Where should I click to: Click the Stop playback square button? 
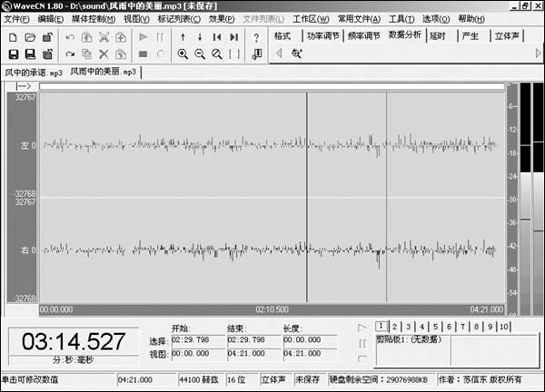point(143,54)
